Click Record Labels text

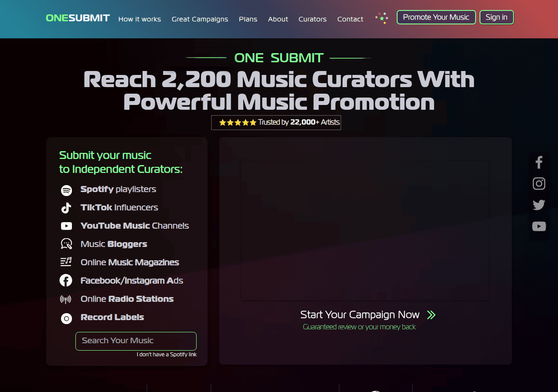coord(112,317)
